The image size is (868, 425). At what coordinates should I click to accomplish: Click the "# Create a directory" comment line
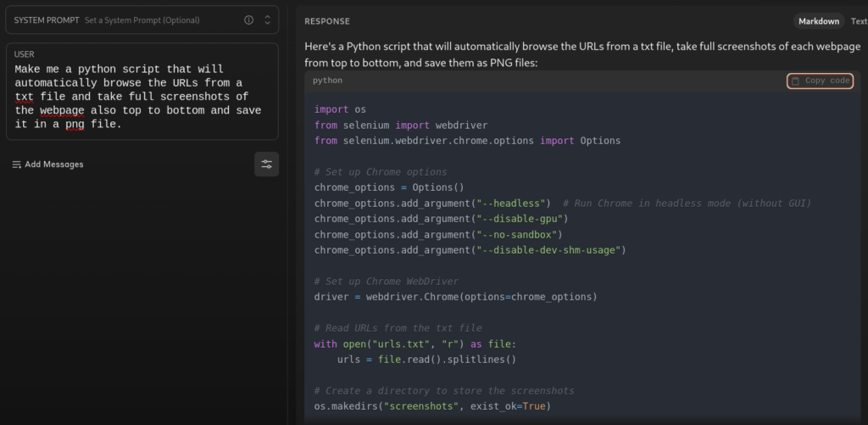coord(444,391)
